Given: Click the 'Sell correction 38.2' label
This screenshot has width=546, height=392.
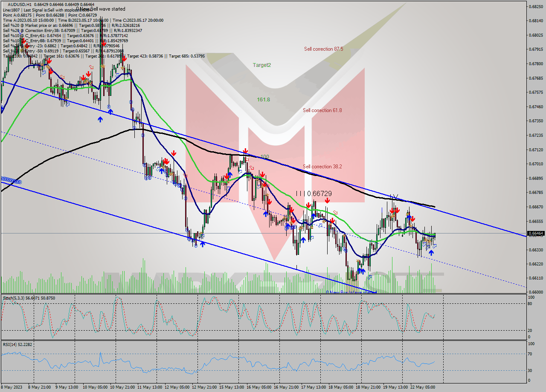Looking at the screenshot, I should (x=322, y=167).
